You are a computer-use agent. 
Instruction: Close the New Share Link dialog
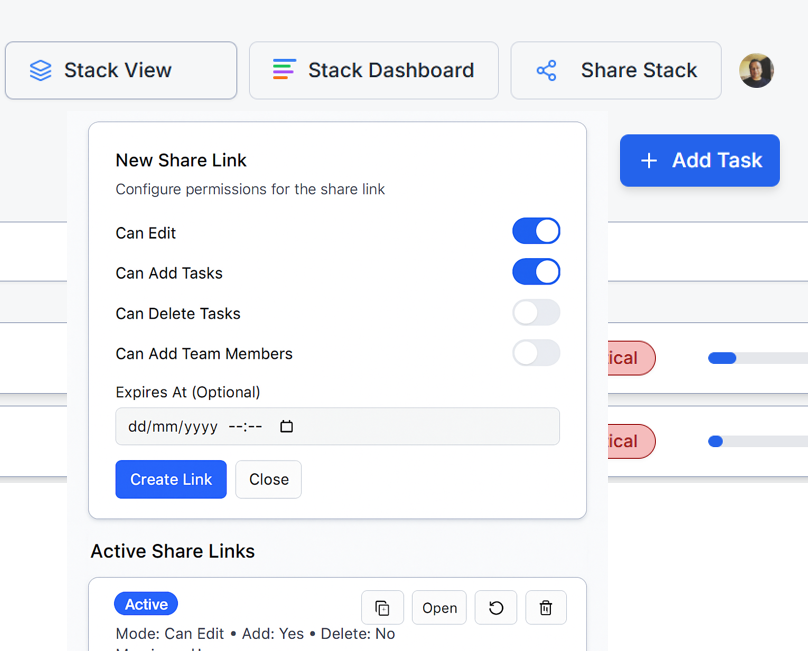(268, 479)
